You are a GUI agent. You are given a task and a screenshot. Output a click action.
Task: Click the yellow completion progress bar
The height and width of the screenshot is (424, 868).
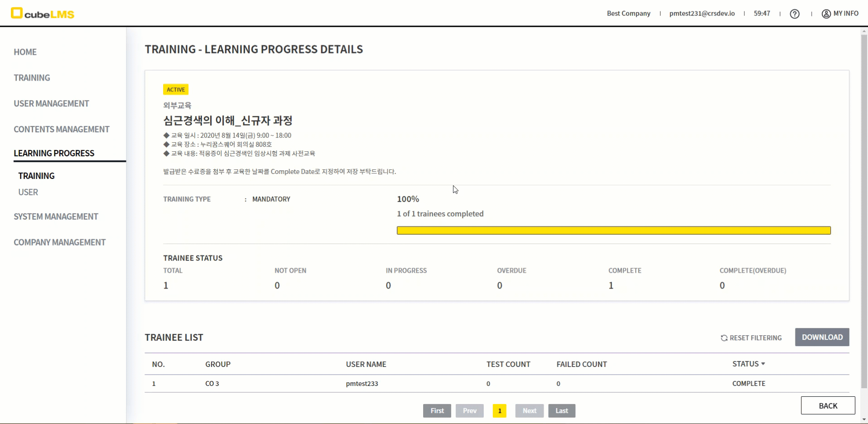click(613, 231)
